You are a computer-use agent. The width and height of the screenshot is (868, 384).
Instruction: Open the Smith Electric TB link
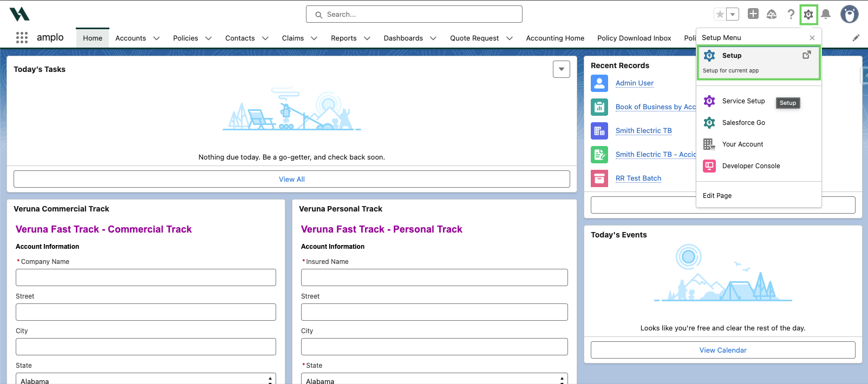pos(643,131)
